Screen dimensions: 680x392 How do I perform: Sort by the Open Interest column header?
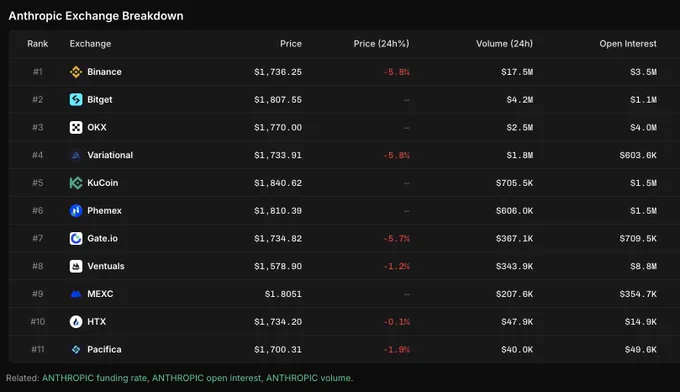(x=628, y=44)
